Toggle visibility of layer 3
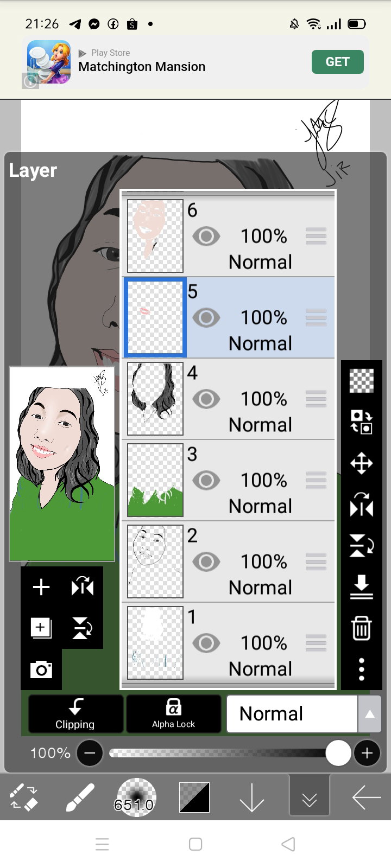The height and width of the screenshot is (868, 391). coord(206,481)
